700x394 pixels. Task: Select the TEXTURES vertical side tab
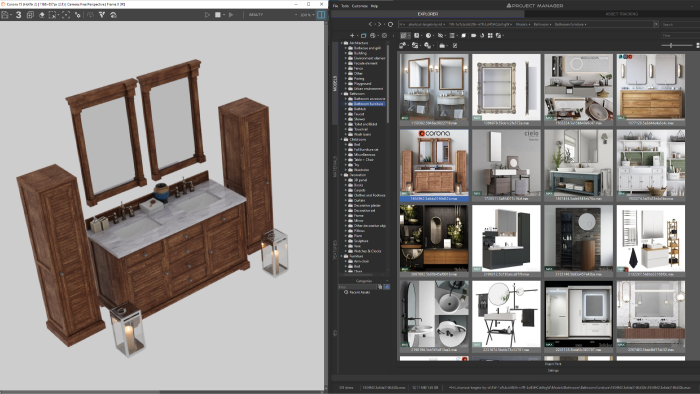tap(335, 250)
